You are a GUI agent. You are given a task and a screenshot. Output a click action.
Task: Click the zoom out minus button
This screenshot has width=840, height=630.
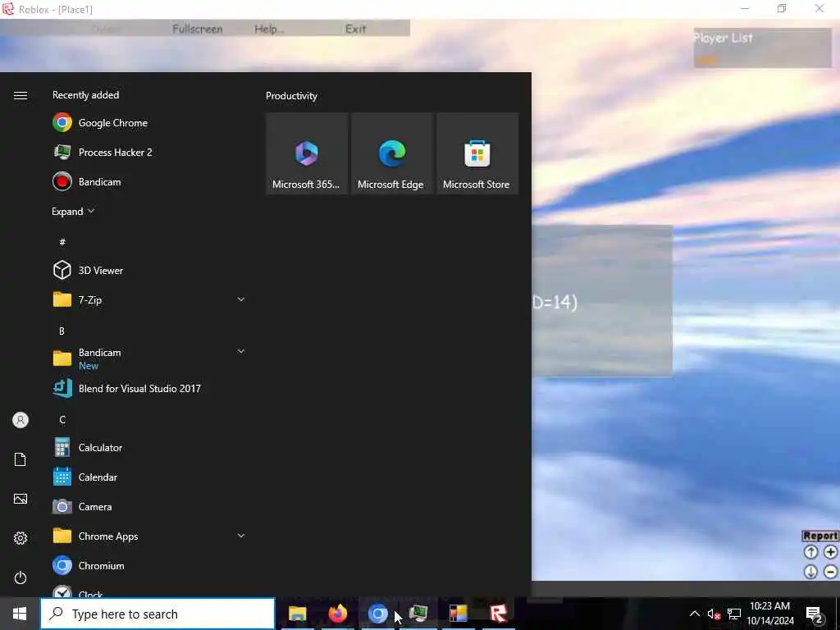point(830,572)
